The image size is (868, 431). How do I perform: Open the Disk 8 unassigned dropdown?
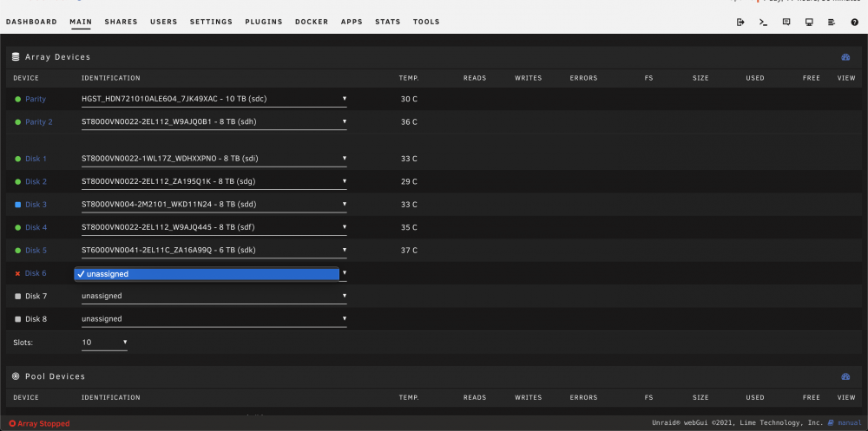(x=214, y=319)
